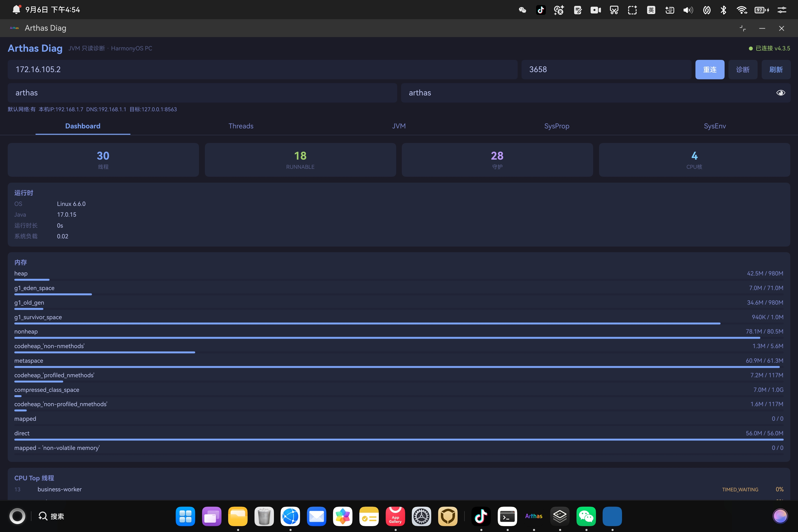The height and width of the screenshot is (532, 798).
Task: Click the TikTok icon in status bar
Action: 541,10
